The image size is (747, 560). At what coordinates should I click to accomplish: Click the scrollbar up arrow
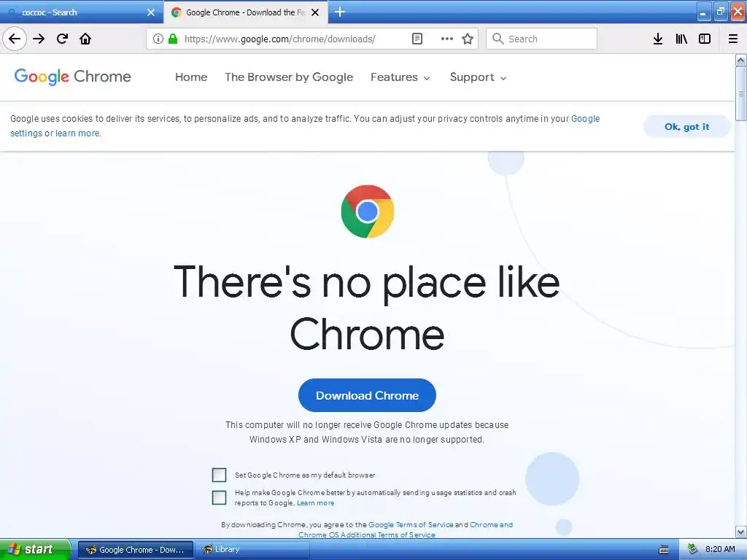(x=741, y=60)
